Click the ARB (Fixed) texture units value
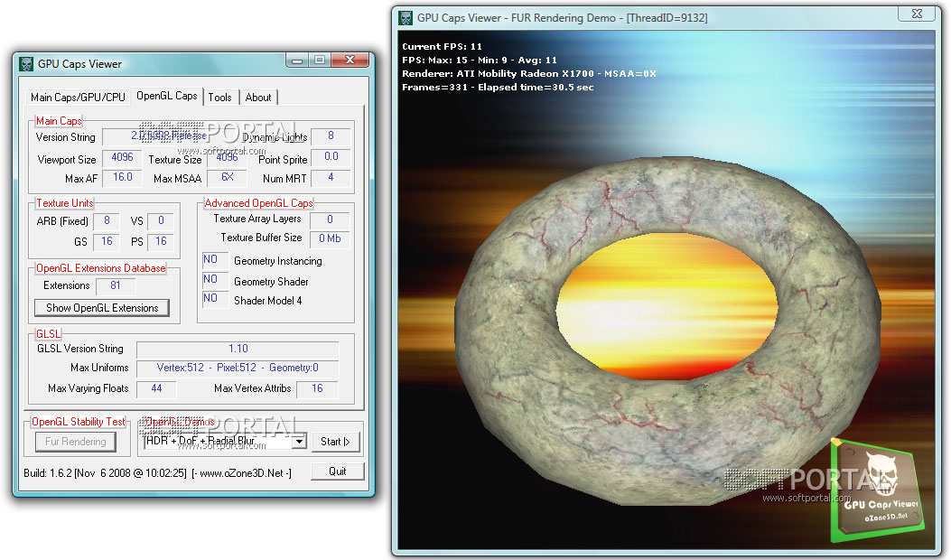Screen dimensions: 951x560 pyautogui.click(x=107, y=221)
